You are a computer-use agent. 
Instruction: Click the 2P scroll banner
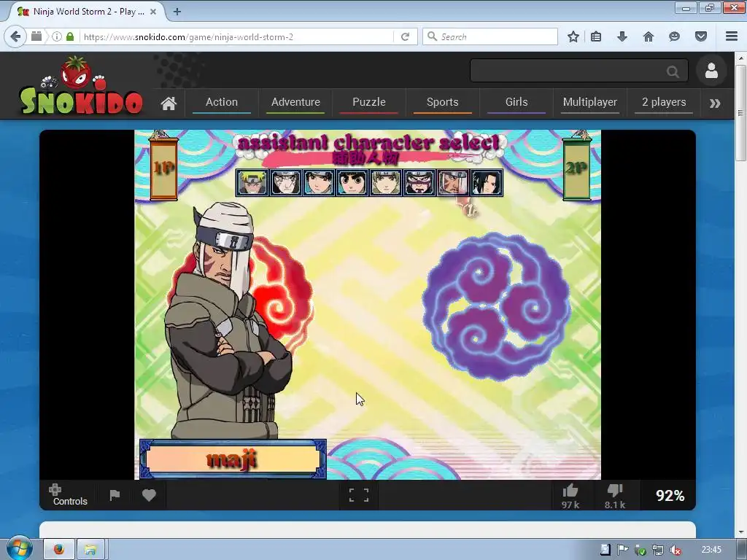tap(577, 168)
